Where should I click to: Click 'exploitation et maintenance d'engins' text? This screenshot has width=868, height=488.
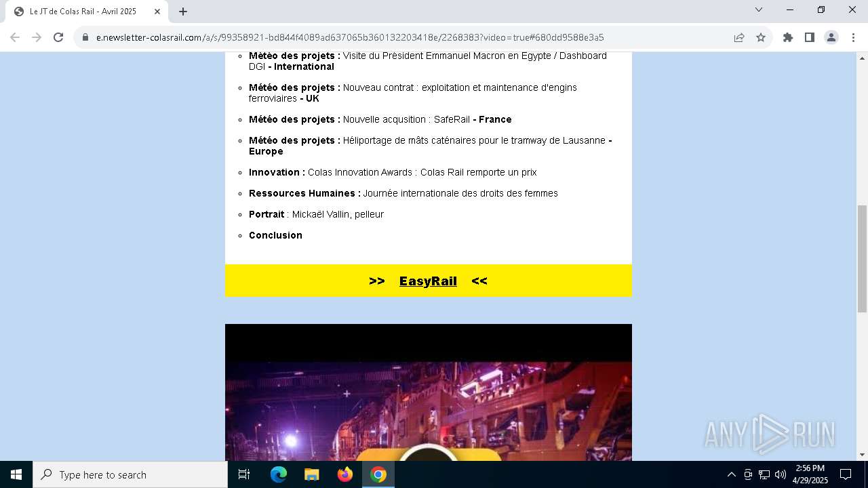click(499, 87)
